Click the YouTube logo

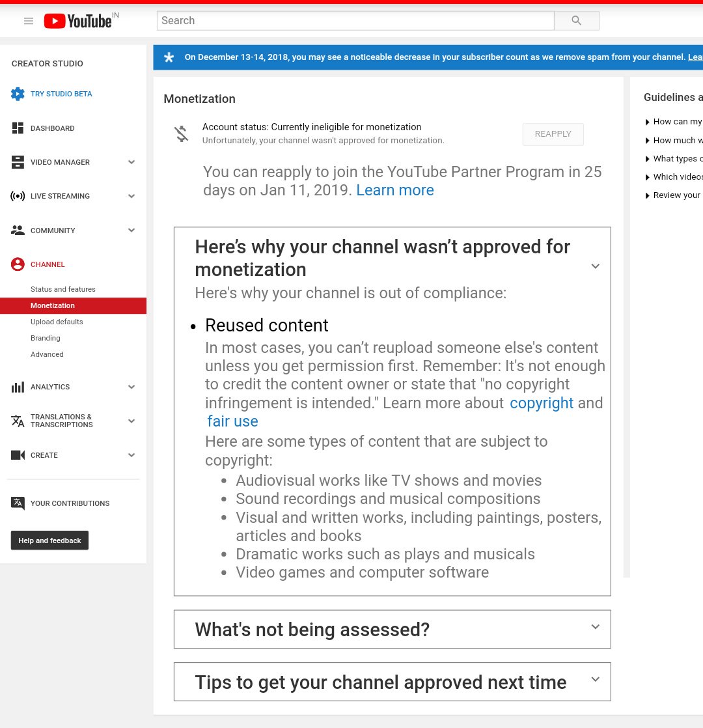78,21
